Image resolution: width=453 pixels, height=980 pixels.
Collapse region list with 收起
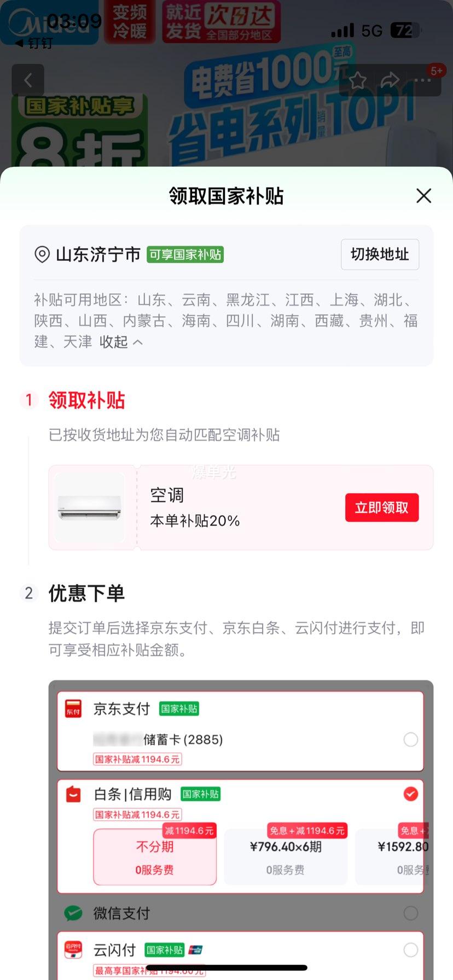tap(121, 342)
